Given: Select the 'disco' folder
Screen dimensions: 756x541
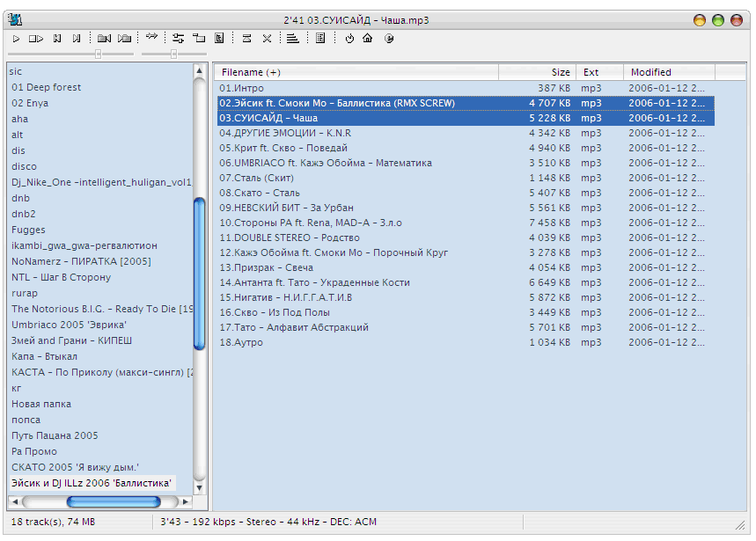Looking at the screenshot, I should click(x=24, y=166).
